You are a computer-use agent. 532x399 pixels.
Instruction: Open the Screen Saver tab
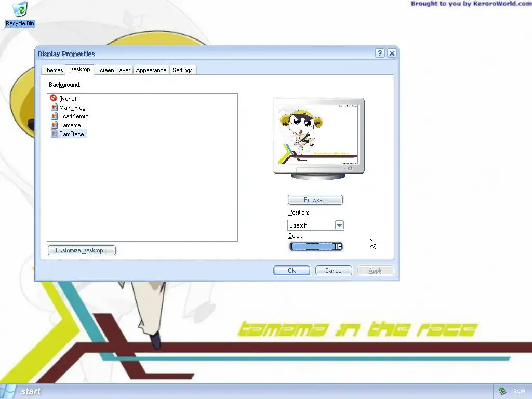pos(113,70)
